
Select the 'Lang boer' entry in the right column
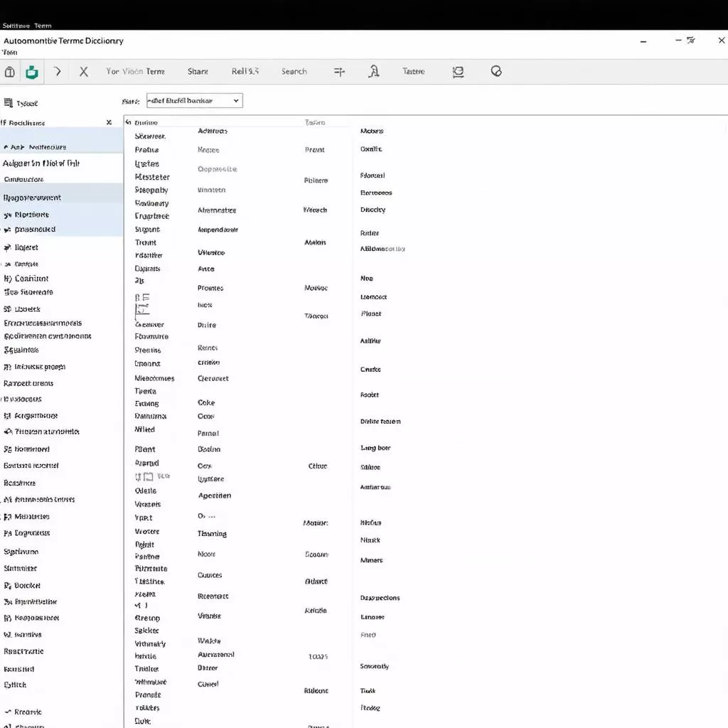375,449
